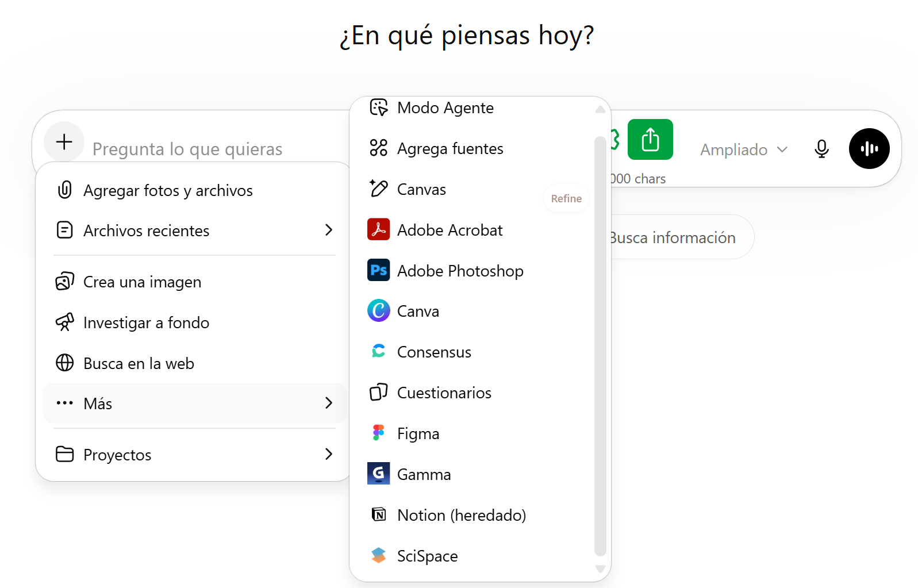The height and width of the screenshot is (588, 918).
Task: Click the Notion logo icon
Action: pyautogui.click(x=379, y=514)
